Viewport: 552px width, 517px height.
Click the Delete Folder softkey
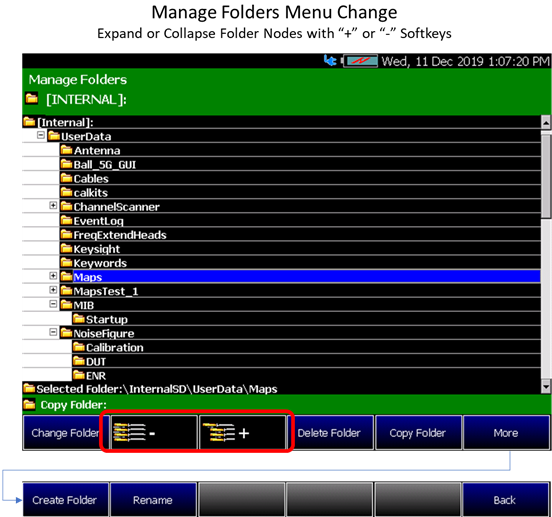(x=330, y=433)
